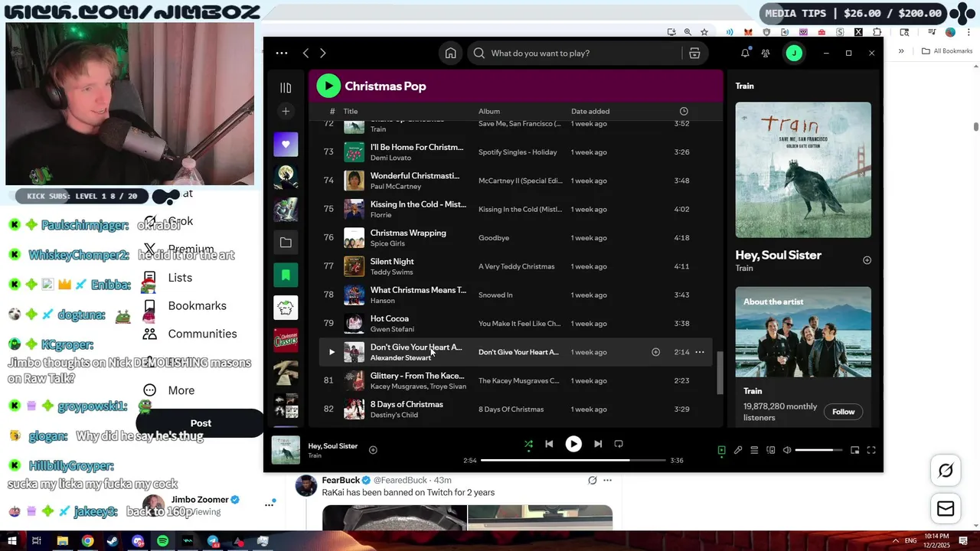Click the duration clock column icon

pos(684,111)
